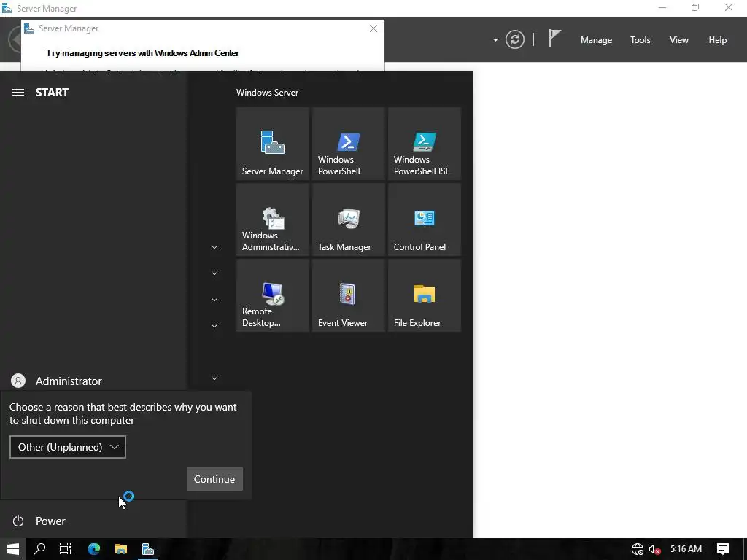Open the Help menu in Server Manager
Viewport: 747px width, 560px height.
tap(718, 40)
